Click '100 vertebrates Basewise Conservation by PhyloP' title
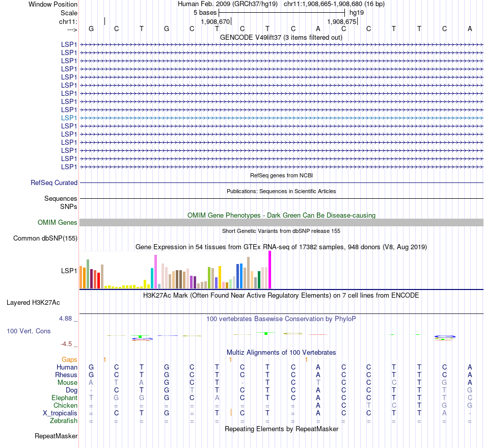 (x=281, y=319)
